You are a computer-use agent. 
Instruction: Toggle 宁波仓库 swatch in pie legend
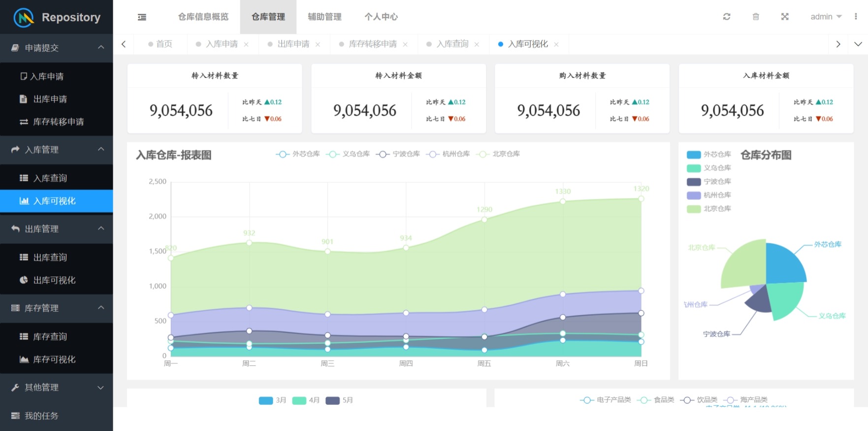[x=694, y=182]
